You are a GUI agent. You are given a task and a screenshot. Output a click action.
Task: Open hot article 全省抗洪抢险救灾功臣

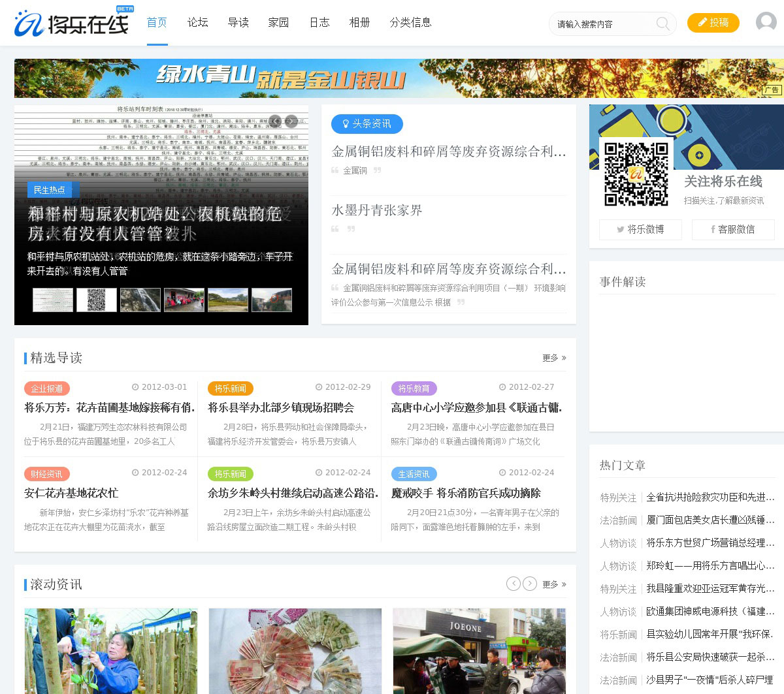(711, 497)
